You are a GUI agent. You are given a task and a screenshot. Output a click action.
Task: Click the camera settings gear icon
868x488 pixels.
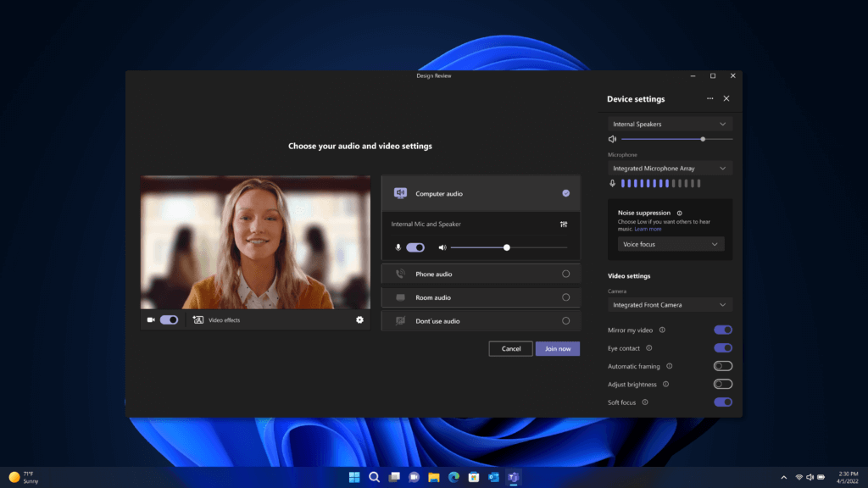tap(359, 319)
